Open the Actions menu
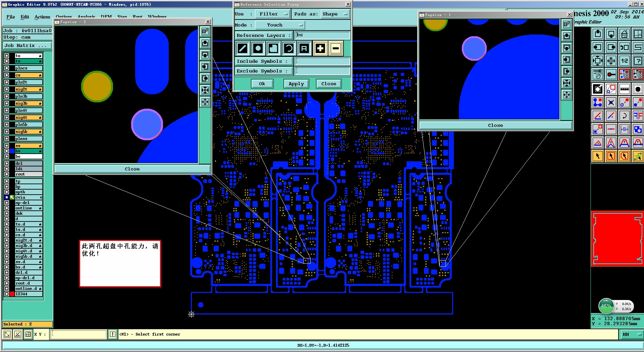644x352 pixels. coord(42,17)
